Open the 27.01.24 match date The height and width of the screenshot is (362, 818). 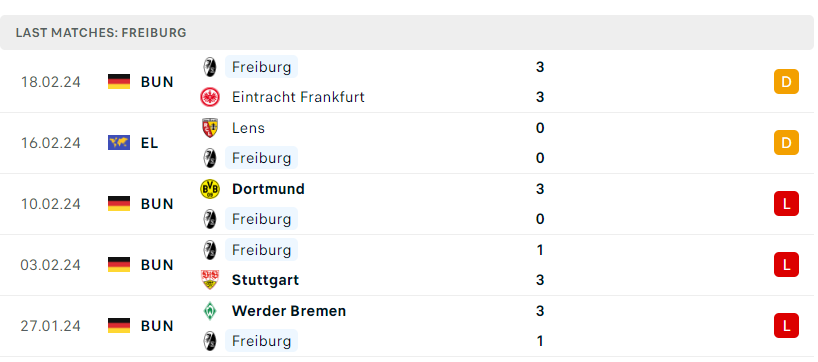click(x=51, y=326)
